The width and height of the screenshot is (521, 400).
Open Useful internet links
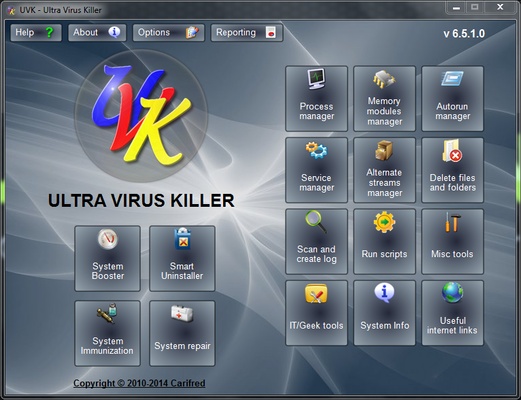[452, 313]
